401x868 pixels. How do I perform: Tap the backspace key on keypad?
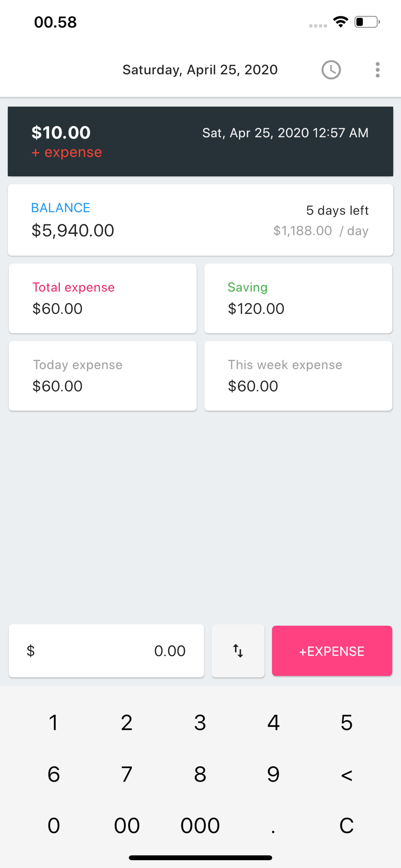[x=346, y=774]
